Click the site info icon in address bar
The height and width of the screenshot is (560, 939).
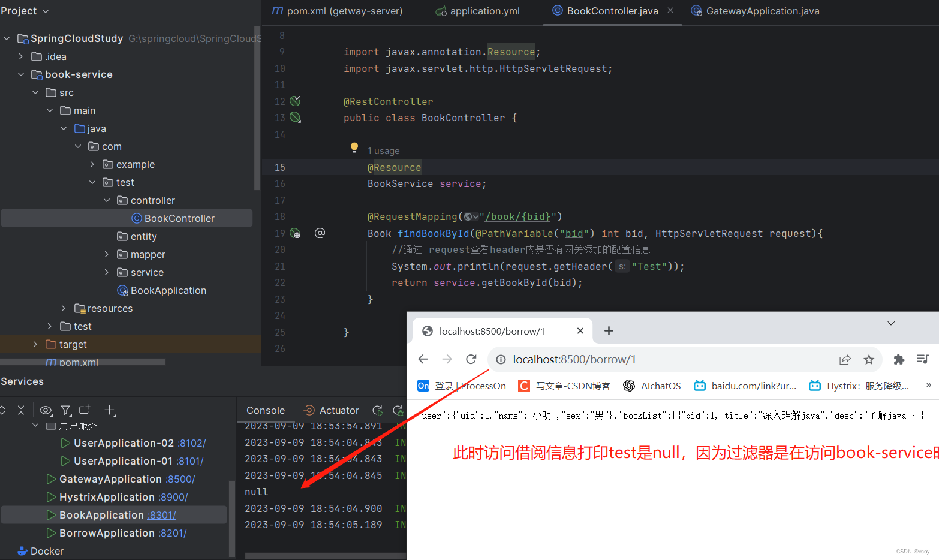click(500, 359)
